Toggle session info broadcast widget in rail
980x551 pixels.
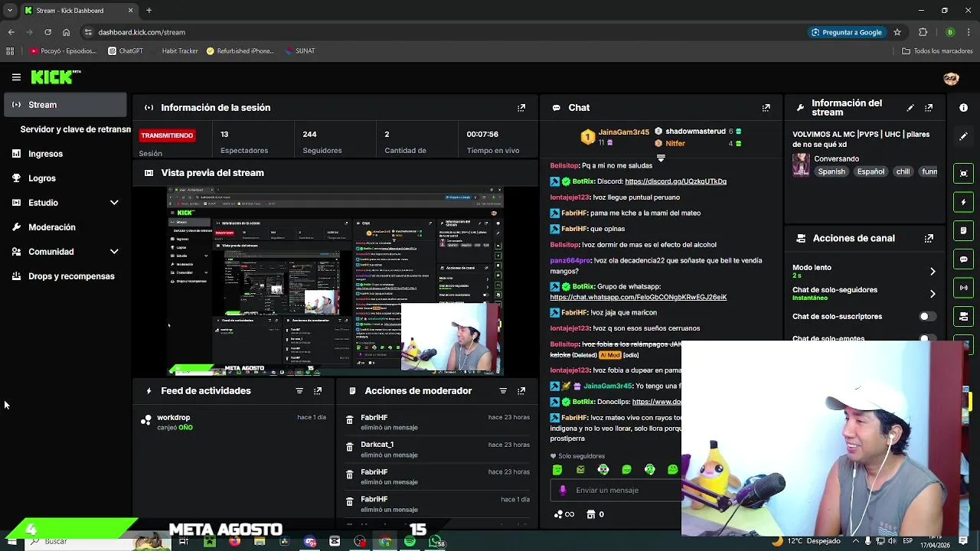click(x=963, y=288)
